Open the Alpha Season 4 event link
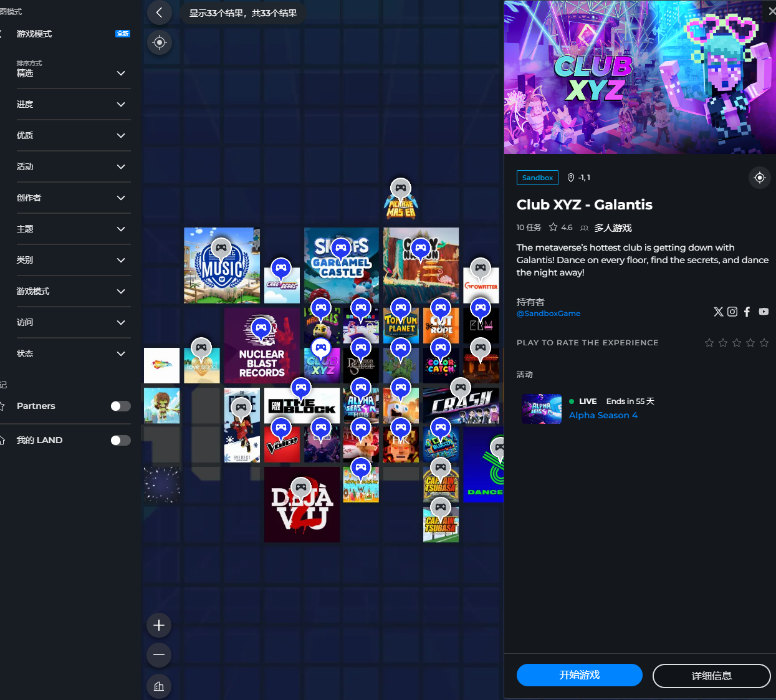Viewport: 776px width, 700px height. click(x=603, y=415)
